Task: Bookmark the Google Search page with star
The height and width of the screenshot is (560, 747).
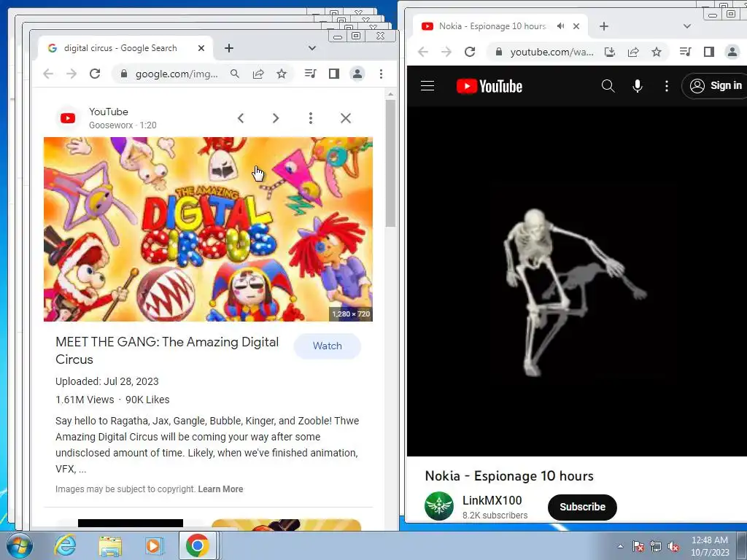Action: click(x=282, y=74)
